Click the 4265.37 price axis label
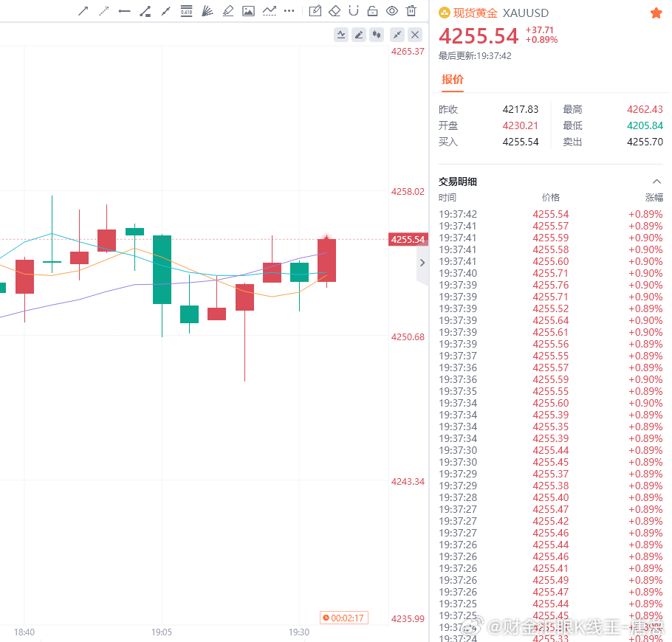 [x=408, y=52]
